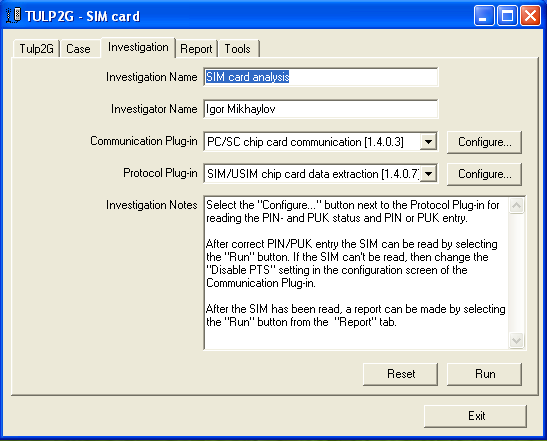Click the Exit button
Viewport: 547px width, 441px height.
[x=475, y=416]
